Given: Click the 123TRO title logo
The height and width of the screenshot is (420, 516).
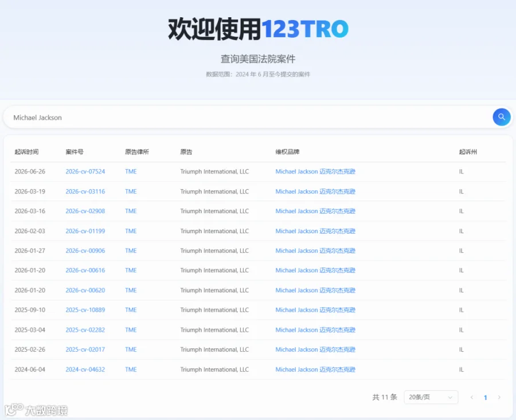Looking at the screenshot, I should 305,29.
